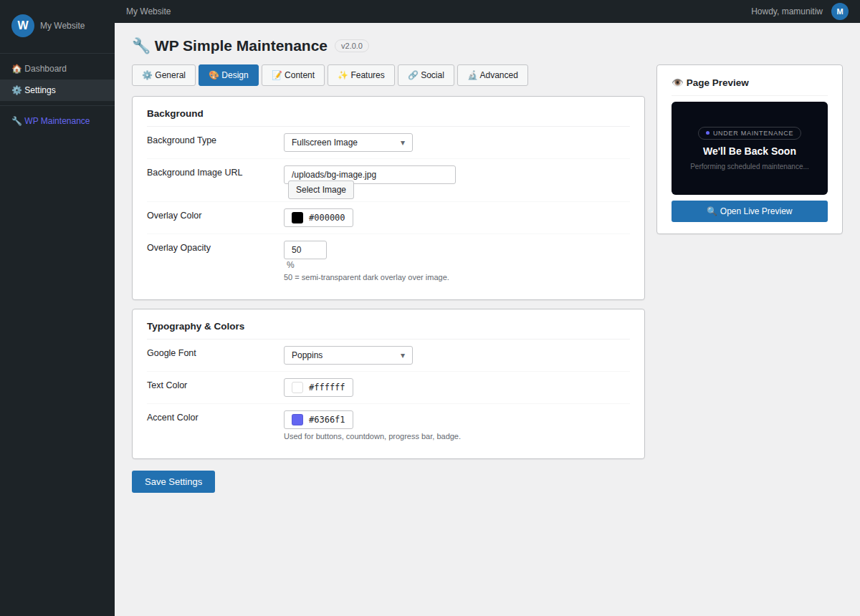Open Live Preview of the maintenance page
Viewport: 860px width, 616px height.
point(749,211)
